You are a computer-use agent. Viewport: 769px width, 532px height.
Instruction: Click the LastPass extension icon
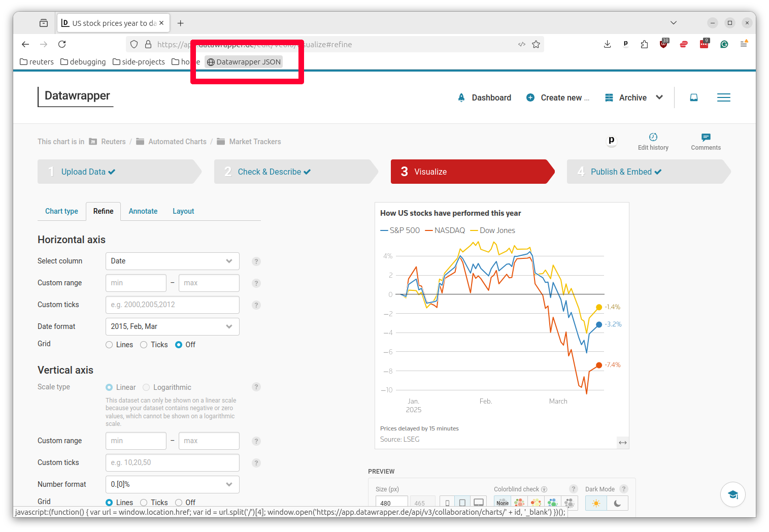point(704,44)
